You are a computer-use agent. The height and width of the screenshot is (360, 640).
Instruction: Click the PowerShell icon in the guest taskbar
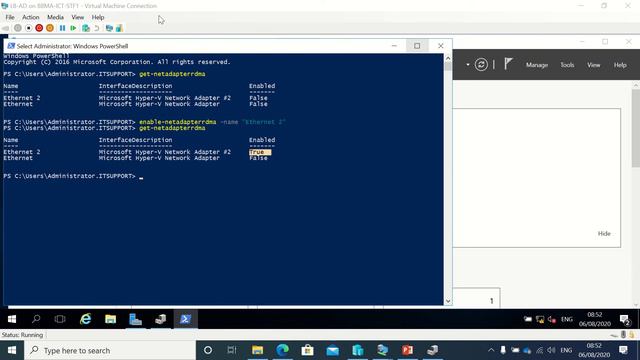click(185, 319)
